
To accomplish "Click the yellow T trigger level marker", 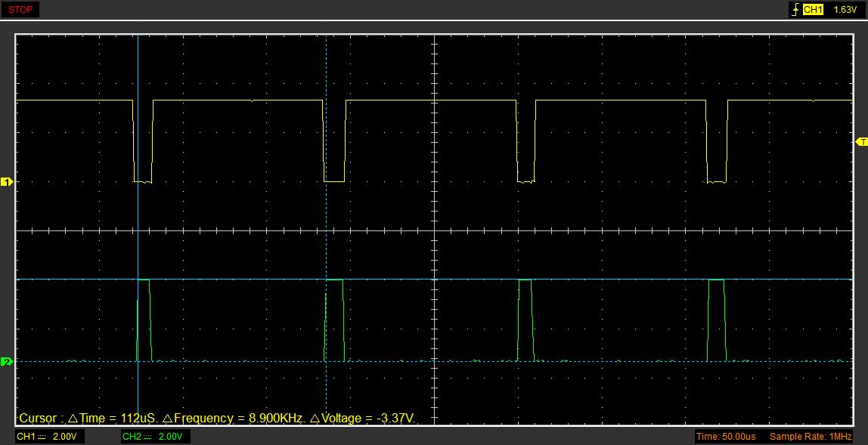I will (x=861, y=142).
